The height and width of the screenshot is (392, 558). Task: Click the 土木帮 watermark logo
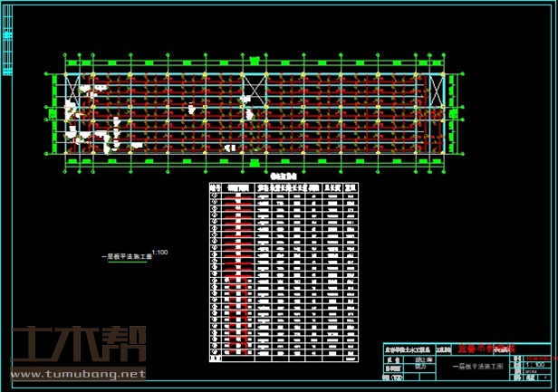[x=77, y=343]
